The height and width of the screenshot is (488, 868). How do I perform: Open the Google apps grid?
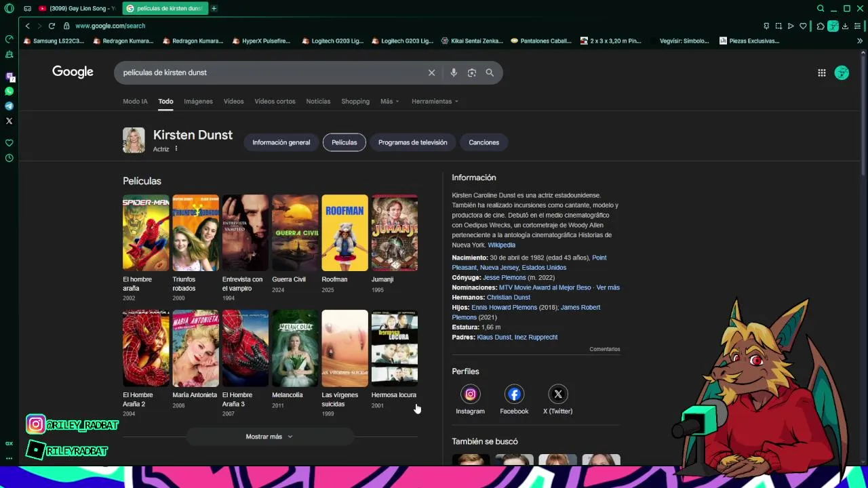pyautogui.click(x=821, y=73)
